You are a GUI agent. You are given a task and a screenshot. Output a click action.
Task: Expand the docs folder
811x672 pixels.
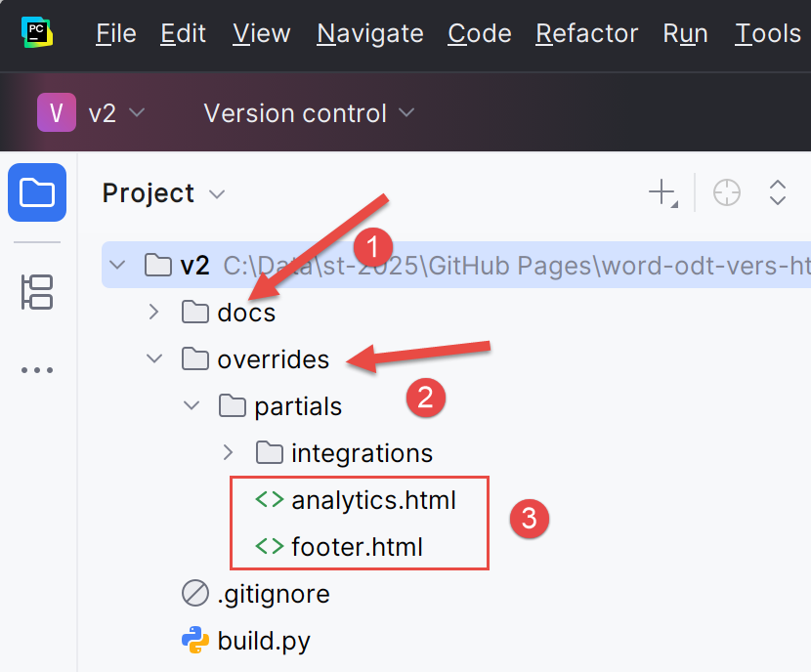click(153, 313)
